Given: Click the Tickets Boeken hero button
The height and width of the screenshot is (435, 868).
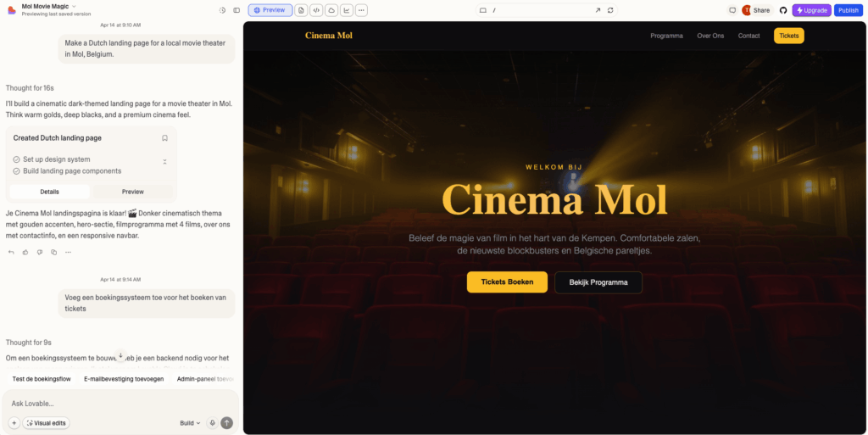Looking at the screenshot, I should click(507, 282).
